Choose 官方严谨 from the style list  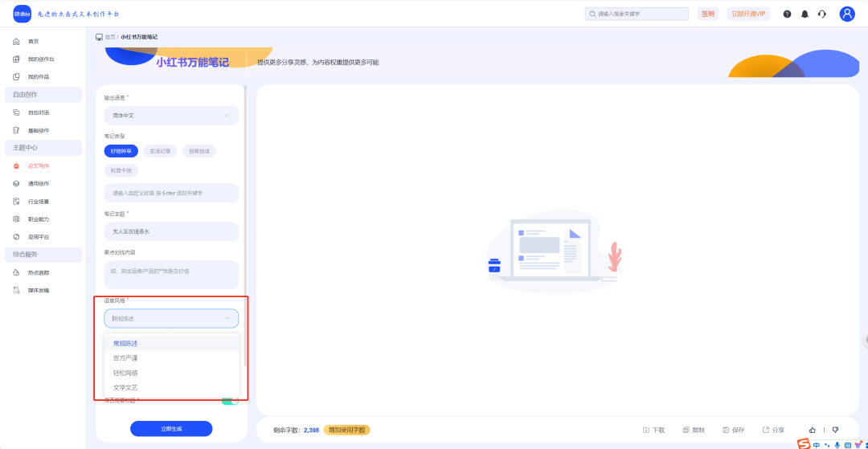172,358
